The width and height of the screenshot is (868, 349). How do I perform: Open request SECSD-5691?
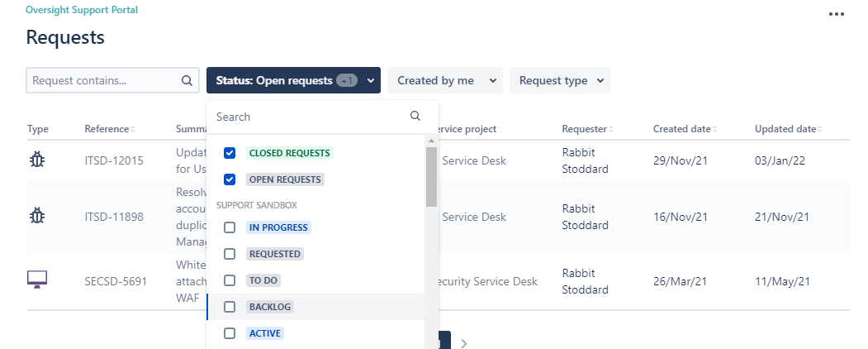click(x=116, y=281)
